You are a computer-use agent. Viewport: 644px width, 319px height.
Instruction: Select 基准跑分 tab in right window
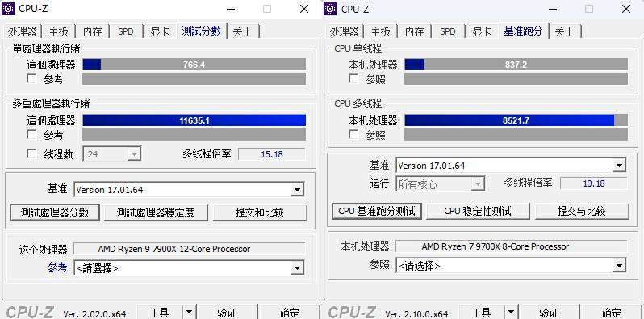[524, 31]
